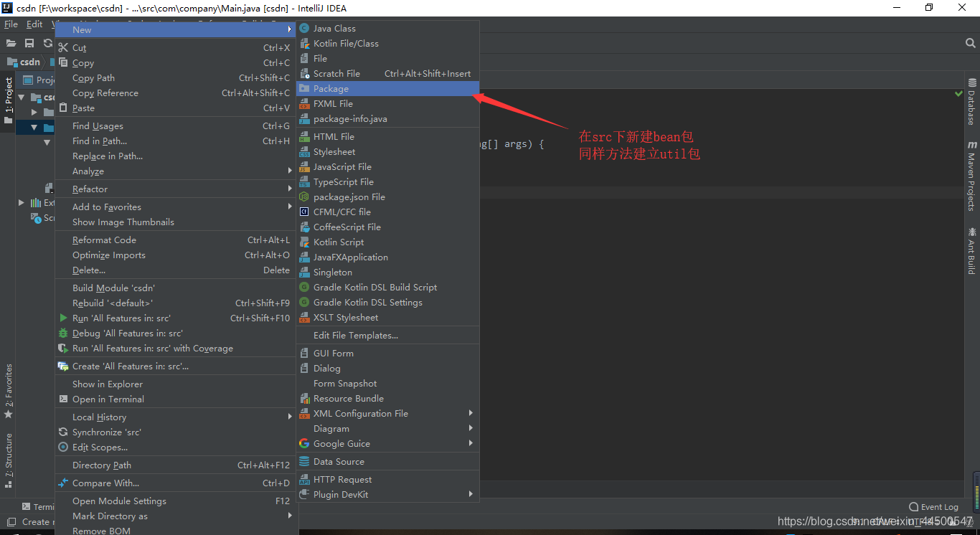Image resolution: width=980 pixels, height=535 pixels.
Task: Choose Reformat Code
Action: coord(176,240)
